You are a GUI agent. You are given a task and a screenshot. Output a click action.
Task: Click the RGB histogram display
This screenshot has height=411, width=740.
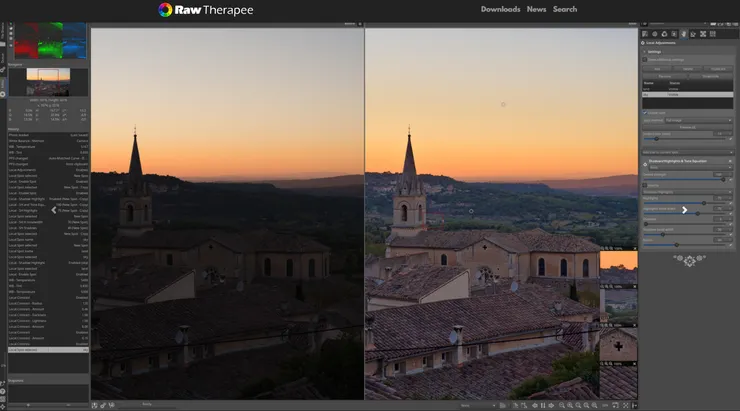50,41
